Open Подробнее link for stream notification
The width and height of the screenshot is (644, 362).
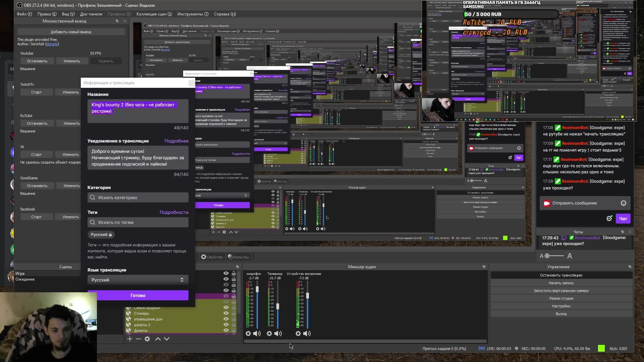[x=176, y=141]
